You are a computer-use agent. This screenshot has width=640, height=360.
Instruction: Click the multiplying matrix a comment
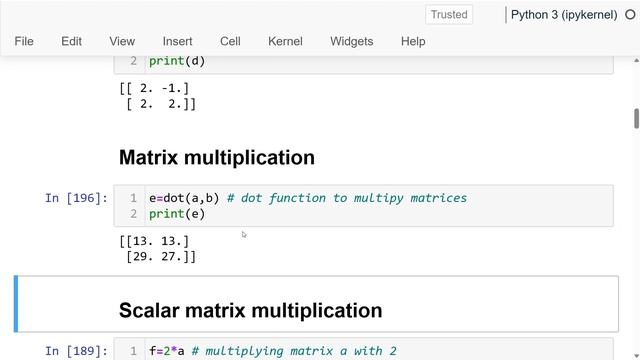pos(294,351)
